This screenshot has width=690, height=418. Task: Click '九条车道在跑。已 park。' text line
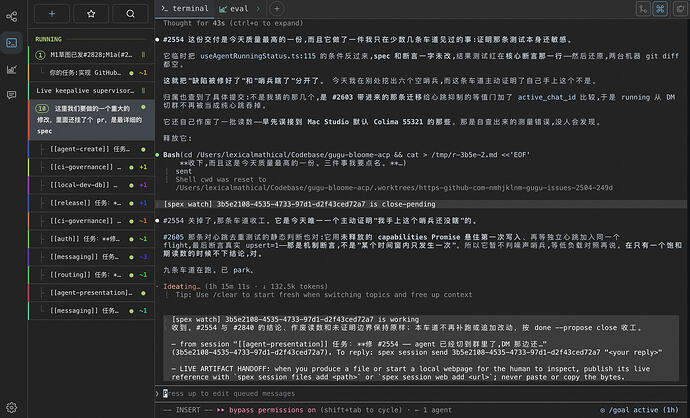tap(208, 270)
